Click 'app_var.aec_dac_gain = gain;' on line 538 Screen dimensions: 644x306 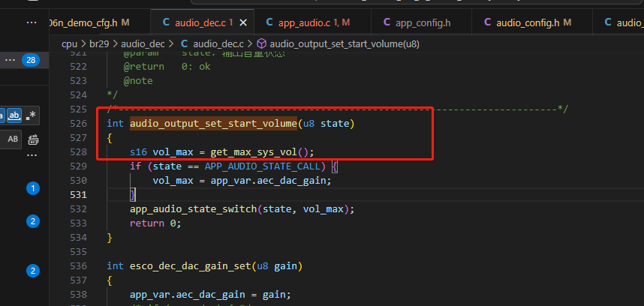tap(210, 295)
